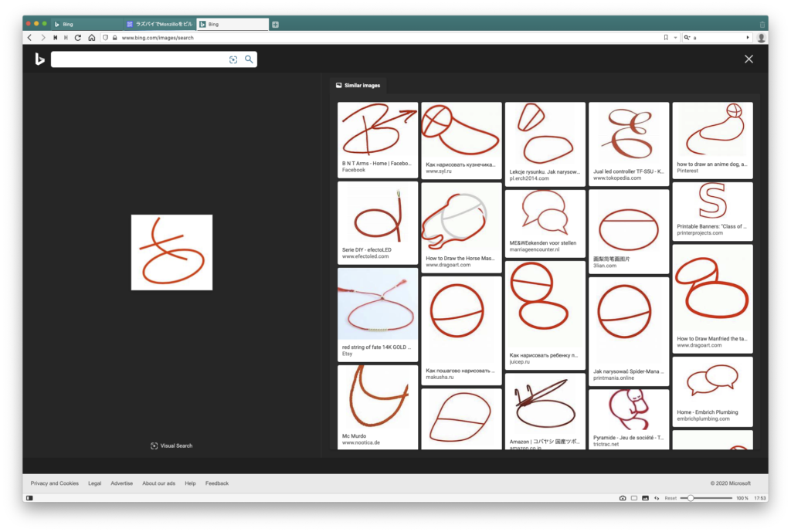Screen dimensions: 791x532
Task: Click the capture camera icon in status bar
Action: pyautogui.click(x=623, y=498)
